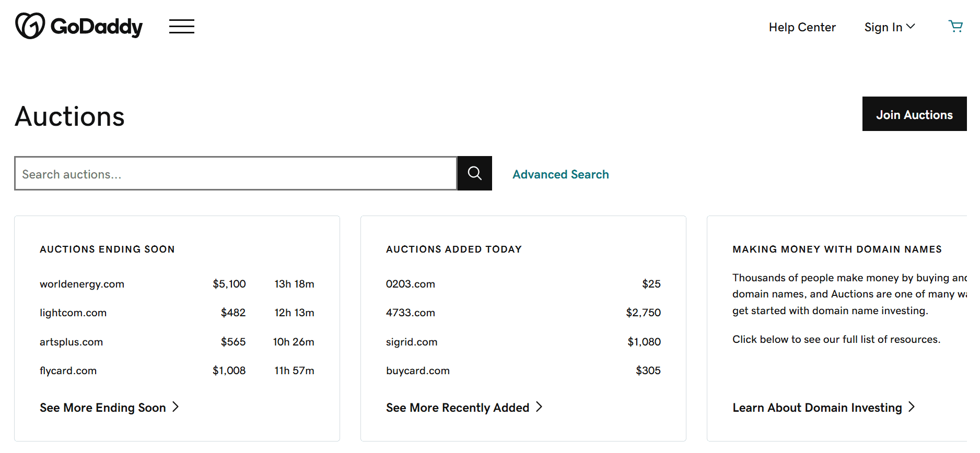View the 4733.com listing

coord(411,313)
